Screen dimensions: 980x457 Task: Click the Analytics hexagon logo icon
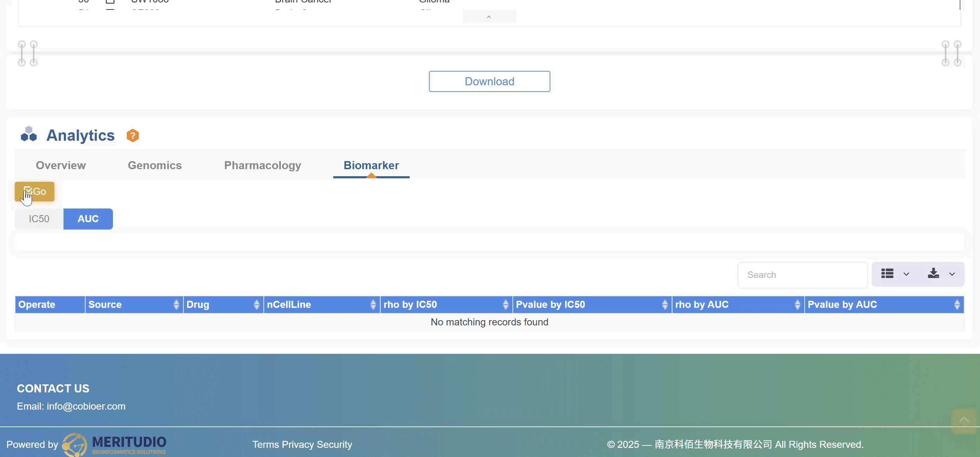pos(28,134)
